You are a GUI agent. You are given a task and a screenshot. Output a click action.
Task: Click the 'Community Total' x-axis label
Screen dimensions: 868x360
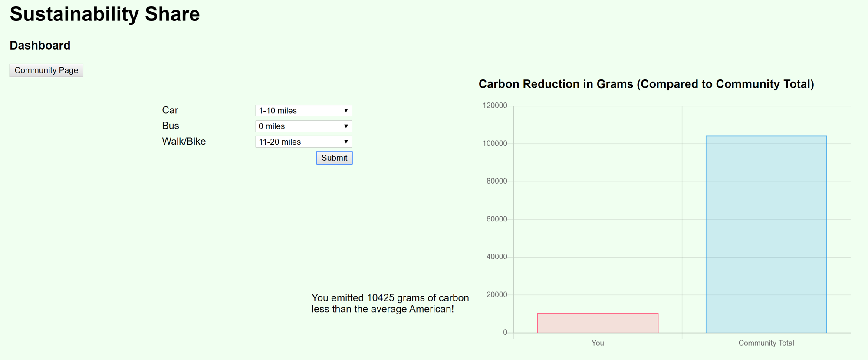766,343
